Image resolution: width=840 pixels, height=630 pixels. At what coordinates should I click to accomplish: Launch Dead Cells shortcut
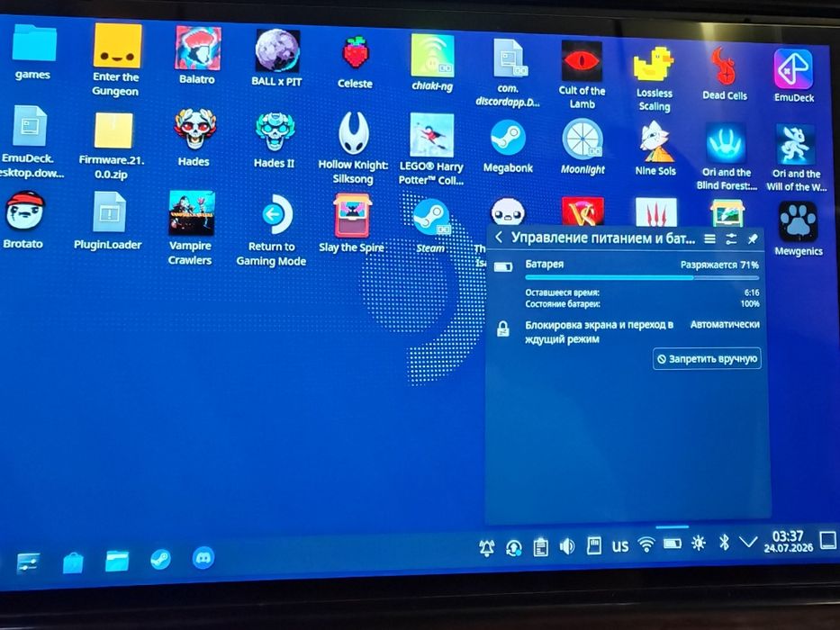[x=724, y=67]
